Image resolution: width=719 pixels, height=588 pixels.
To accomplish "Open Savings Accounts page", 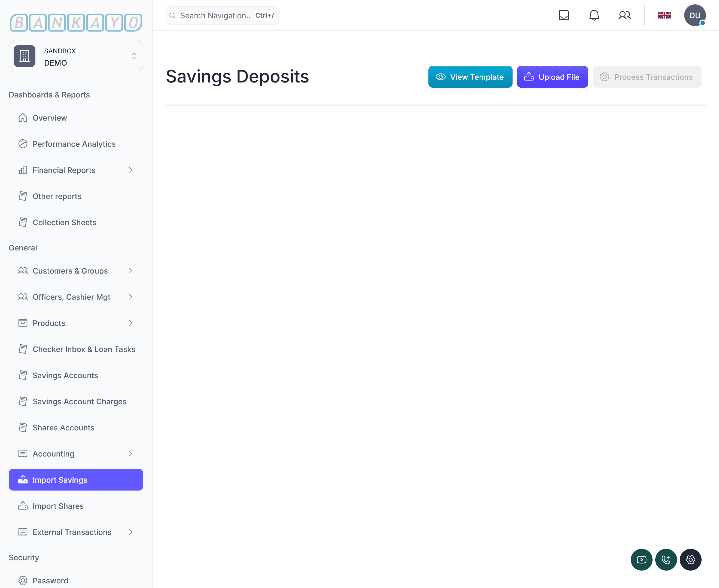I will pos(65,375).
